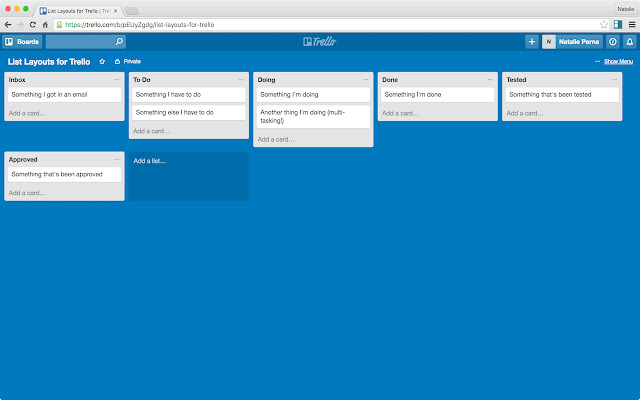Screen dimensions: 640x400
Task: Open the Done list actions menu
Action: [x=490, y=80]
